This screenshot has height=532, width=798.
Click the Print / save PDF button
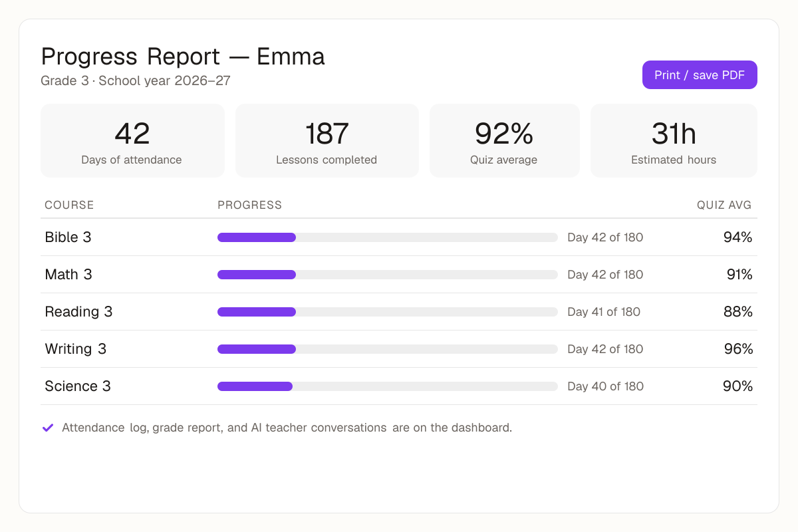[x=700, y=75]
